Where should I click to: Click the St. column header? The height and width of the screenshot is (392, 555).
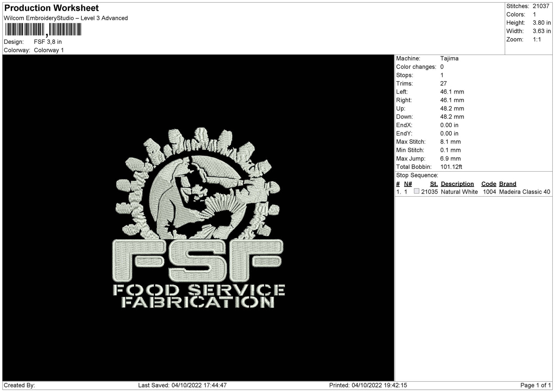point(434,184)
